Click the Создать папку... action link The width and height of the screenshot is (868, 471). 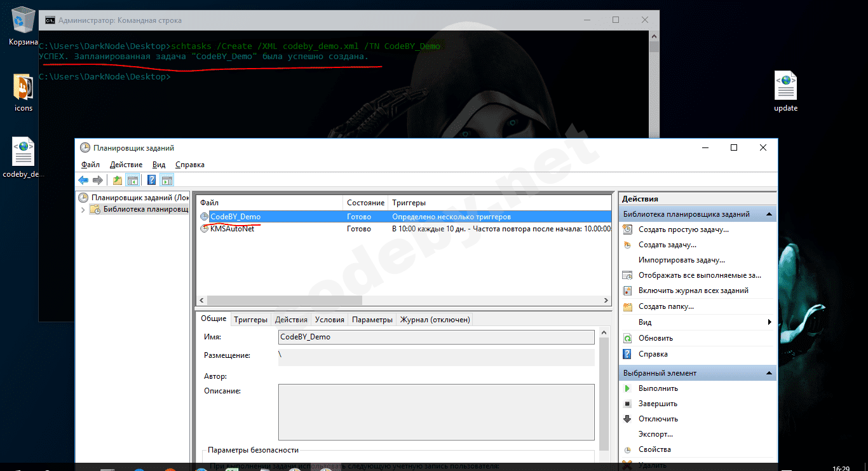click(x=666, y=306)
